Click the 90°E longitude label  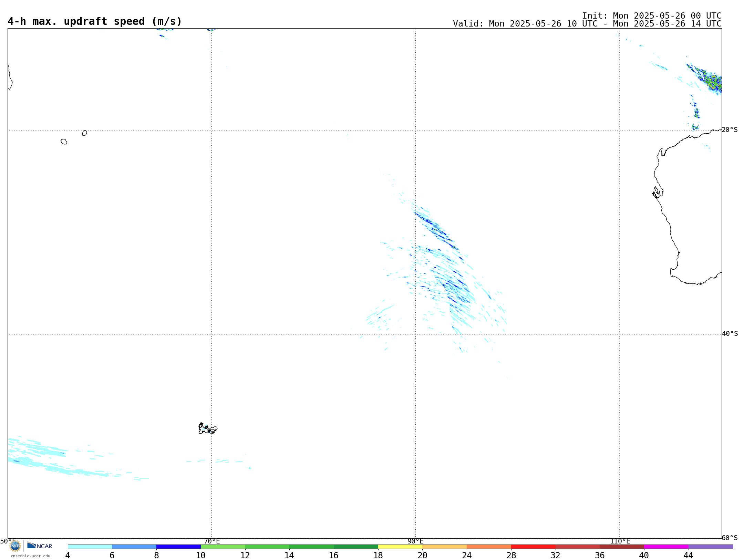point(415,541)
